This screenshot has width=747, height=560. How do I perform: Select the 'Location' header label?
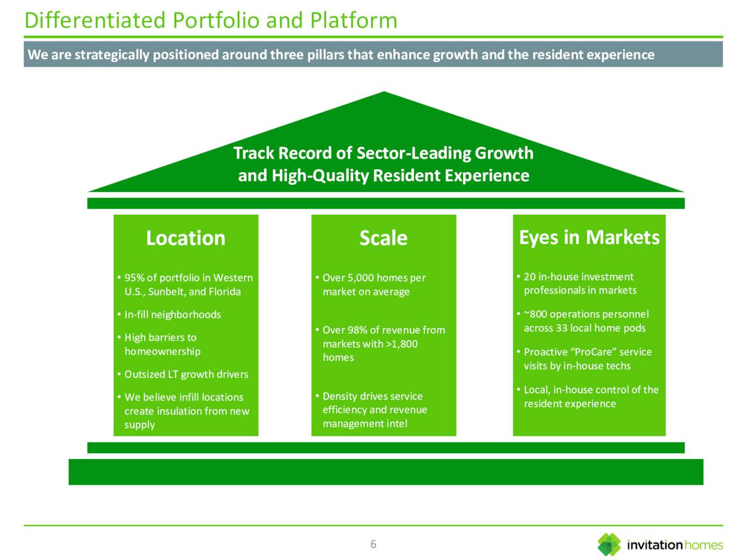[186, 238]
